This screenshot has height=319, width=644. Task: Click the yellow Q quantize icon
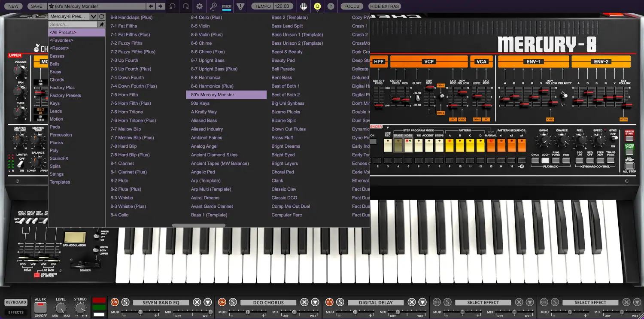point(318,6)
